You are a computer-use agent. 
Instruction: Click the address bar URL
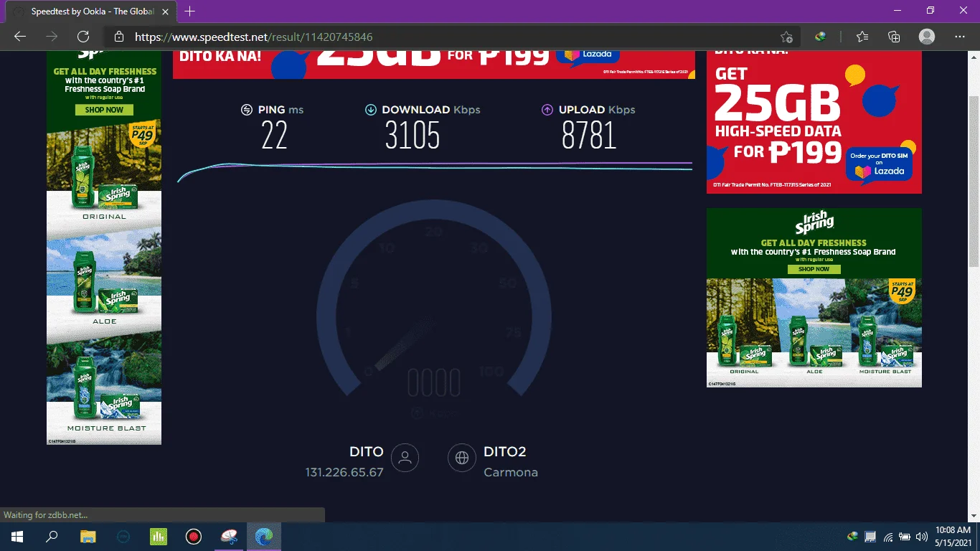tap(254, 37)
